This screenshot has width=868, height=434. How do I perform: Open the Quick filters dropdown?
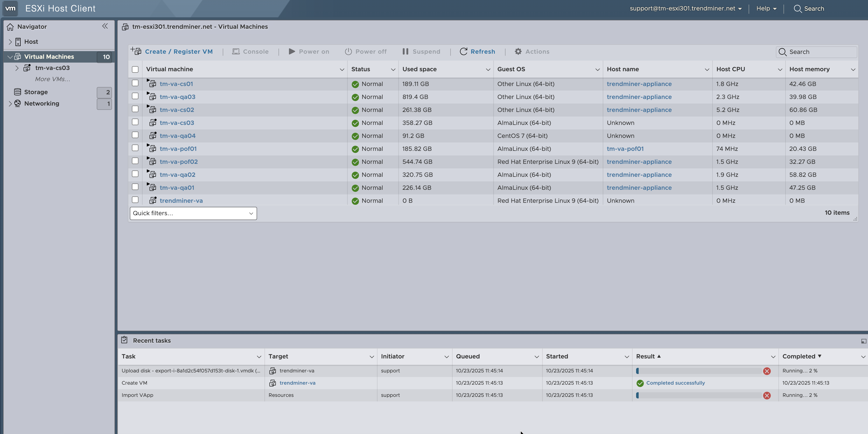coord(193,213)
